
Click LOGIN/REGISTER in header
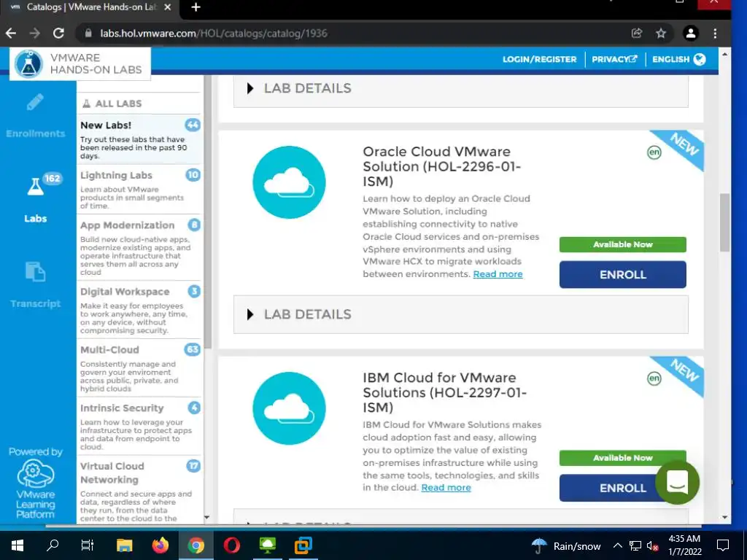(x=539, y=60)
